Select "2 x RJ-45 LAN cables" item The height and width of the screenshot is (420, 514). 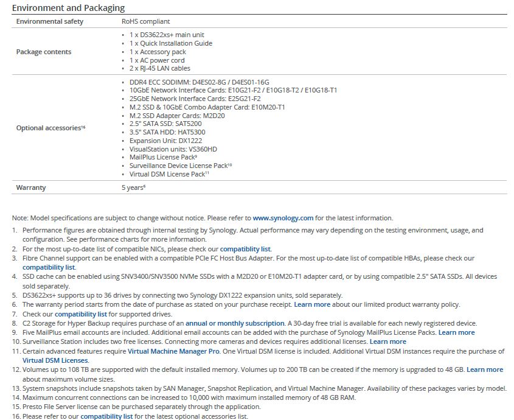[159, 68]
